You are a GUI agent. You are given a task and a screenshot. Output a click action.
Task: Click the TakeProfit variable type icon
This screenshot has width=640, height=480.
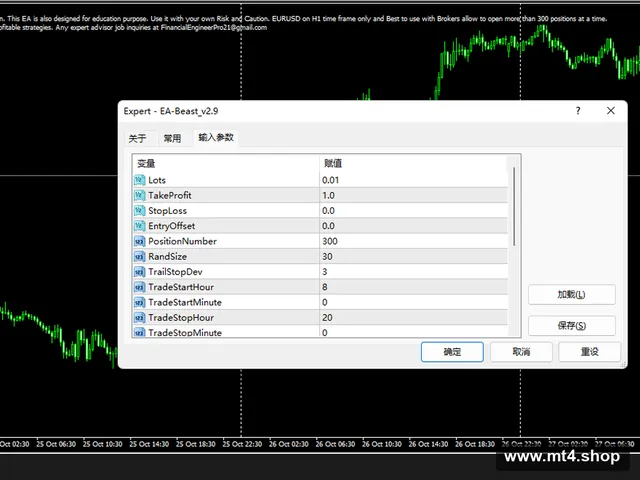pos(140,195)
